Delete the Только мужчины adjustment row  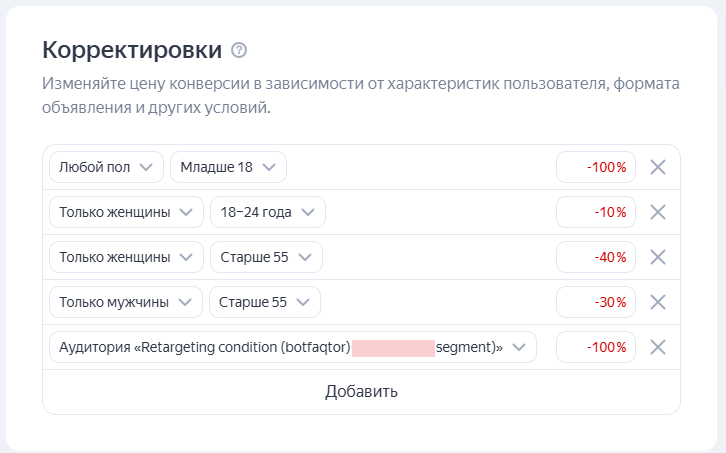(x=657, y=302)
